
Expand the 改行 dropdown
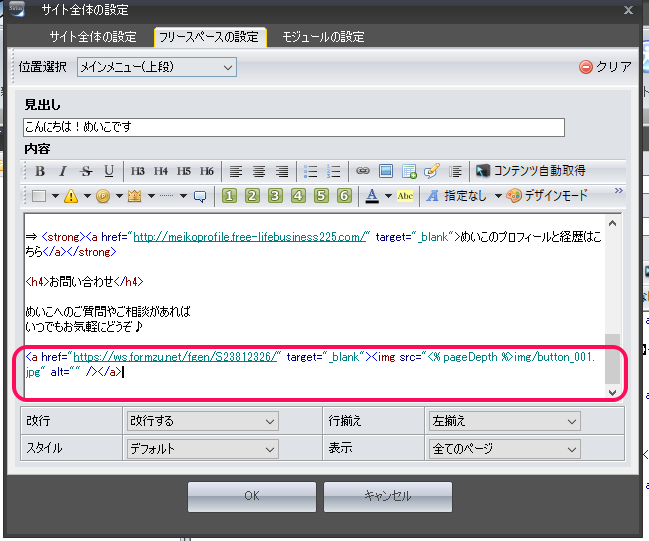(x=201, y=422)
